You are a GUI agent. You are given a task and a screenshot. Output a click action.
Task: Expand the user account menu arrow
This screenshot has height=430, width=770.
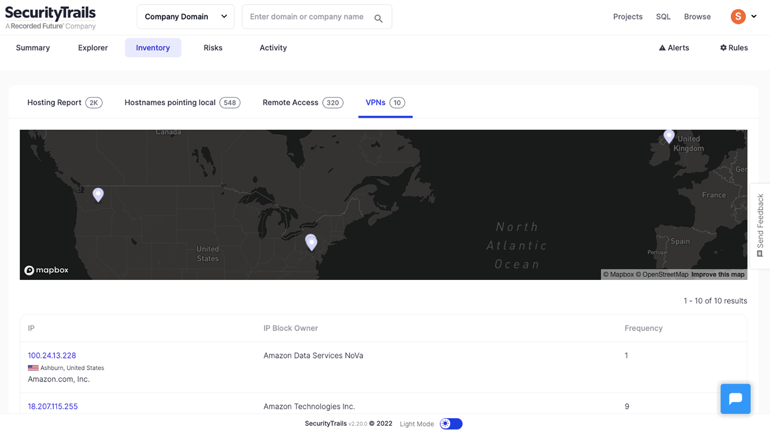pyautogui.click(x=754, y=17)
